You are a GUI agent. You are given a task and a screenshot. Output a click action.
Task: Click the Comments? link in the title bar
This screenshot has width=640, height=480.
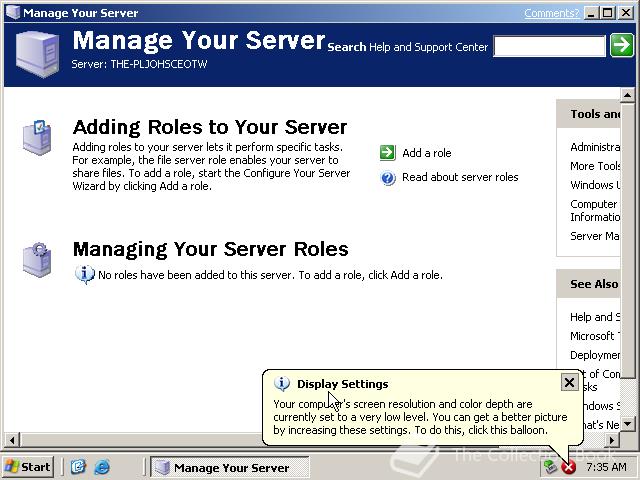551,13
